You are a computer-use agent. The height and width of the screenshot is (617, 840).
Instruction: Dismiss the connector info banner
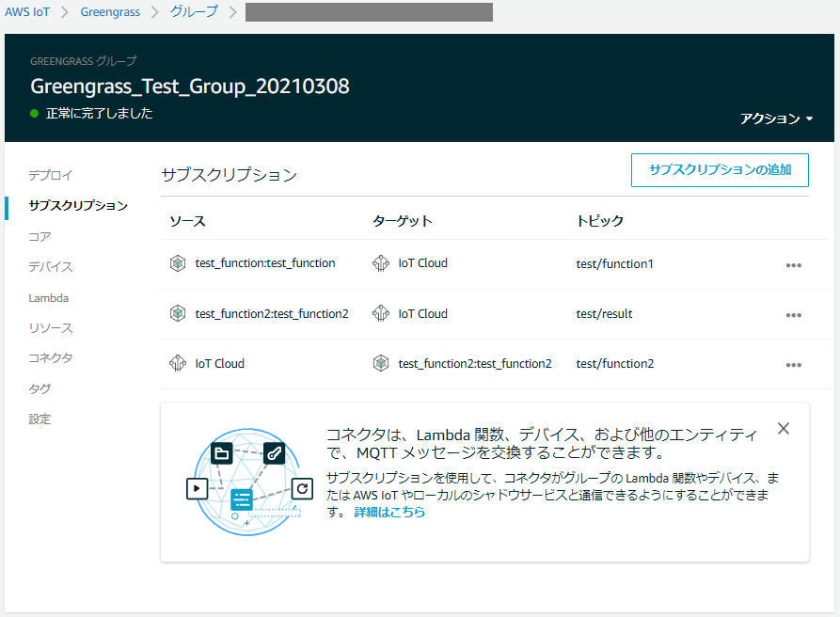(x=784, y=429)
